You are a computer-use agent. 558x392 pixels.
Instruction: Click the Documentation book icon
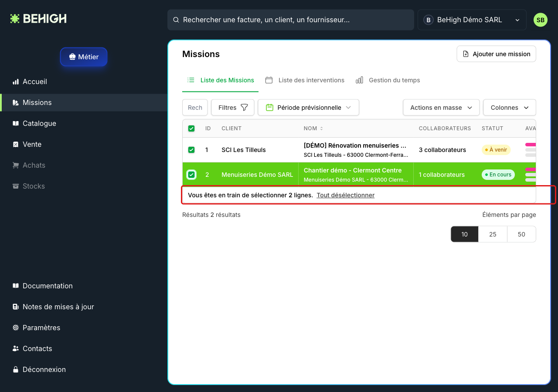pos(16,286)
